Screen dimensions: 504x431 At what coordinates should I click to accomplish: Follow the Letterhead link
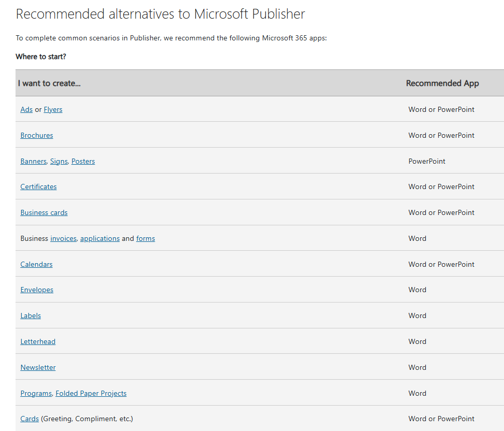[38, 341]
